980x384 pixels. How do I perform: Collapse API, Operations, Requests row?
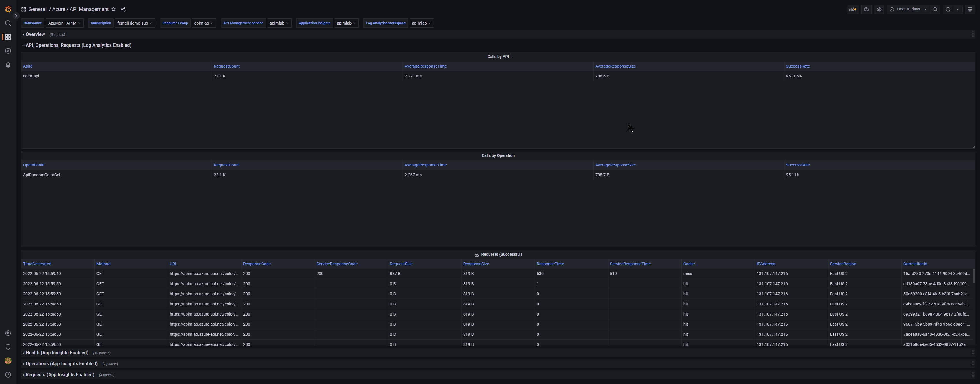(x=78, y=45)
